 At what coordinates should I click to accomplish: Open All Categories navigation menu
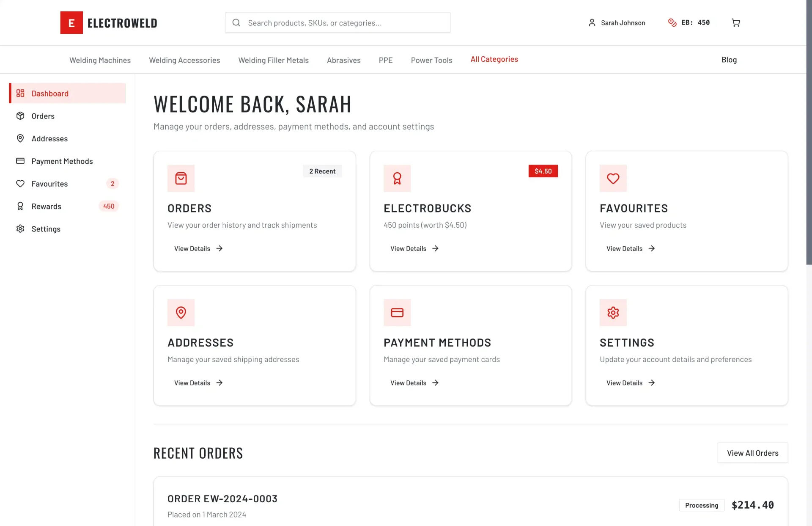(494, 59)
